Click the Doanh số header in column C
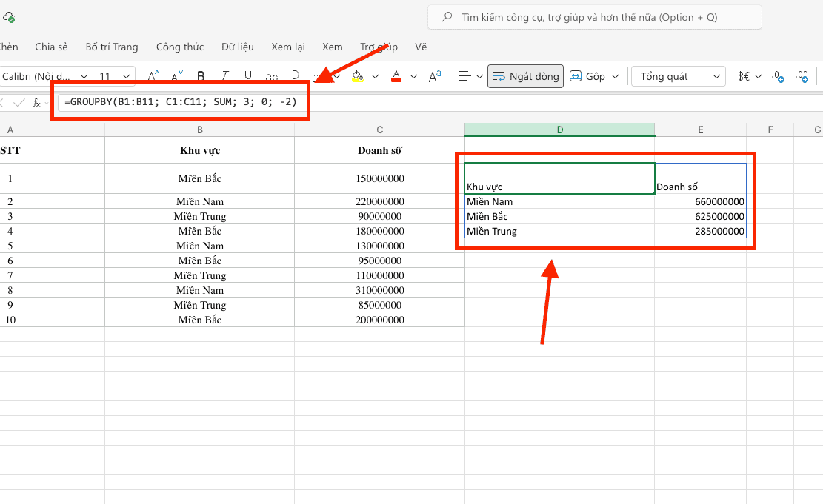The width and height of the screenshot is (823, 504). [x=379, y=150]
